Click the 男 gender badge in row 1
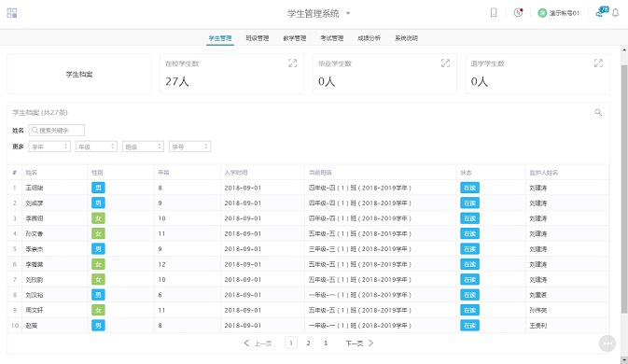This screenshot has height=364, width=628. click(x=98, y=188)
